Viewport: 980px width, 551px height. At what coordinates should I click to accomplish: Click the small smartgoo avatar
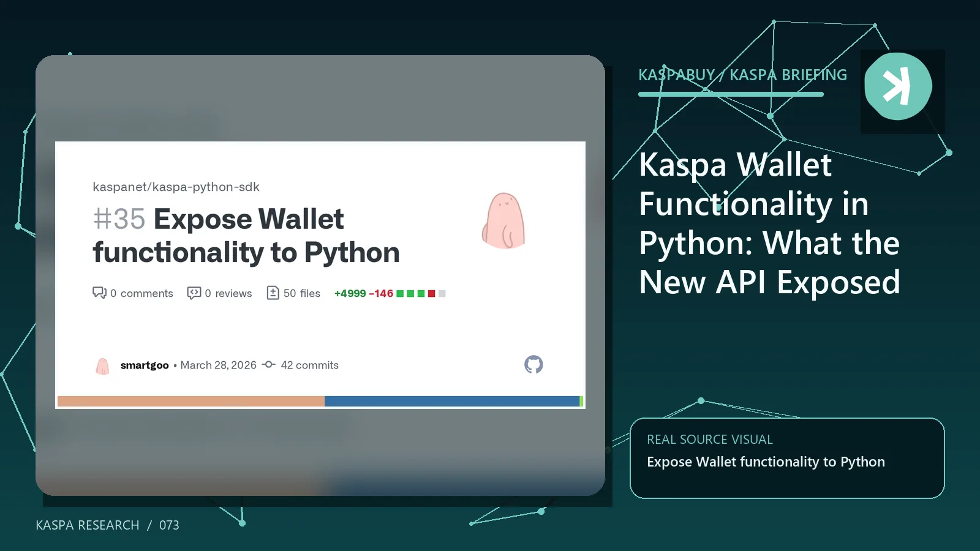[x=102, y=365]
